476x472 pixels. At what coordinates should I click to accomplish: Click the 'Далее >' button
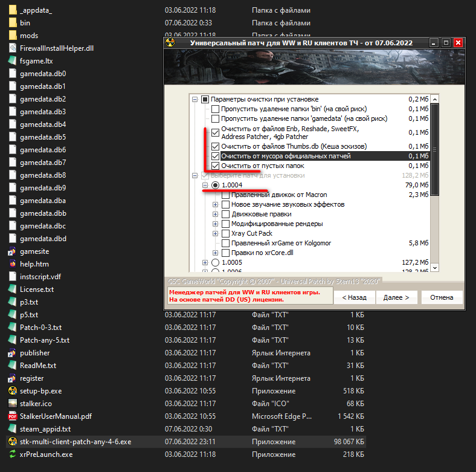(x=396, y=297)
